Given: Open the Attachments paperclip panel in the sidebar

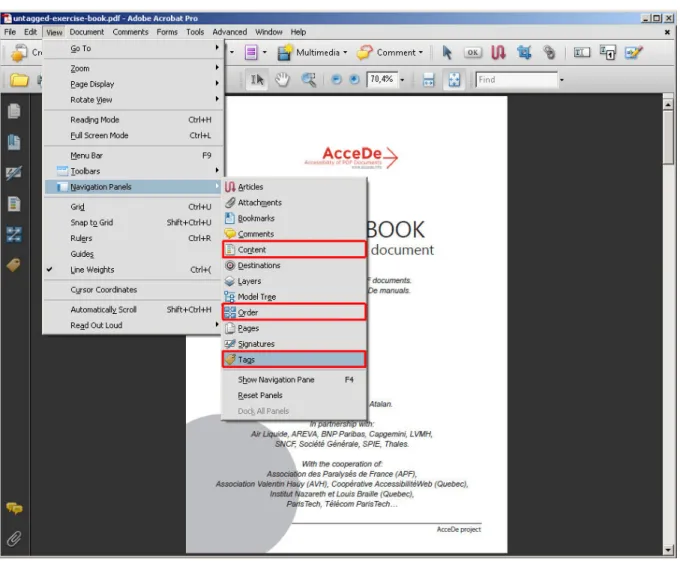Looking at the screenshot, I should click(x=14, y=539).
